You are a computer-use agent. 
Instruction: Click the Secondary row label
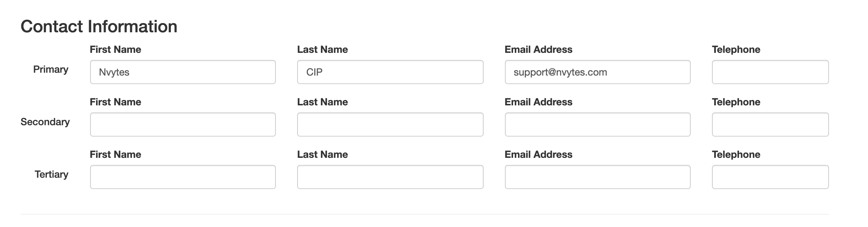45,122
